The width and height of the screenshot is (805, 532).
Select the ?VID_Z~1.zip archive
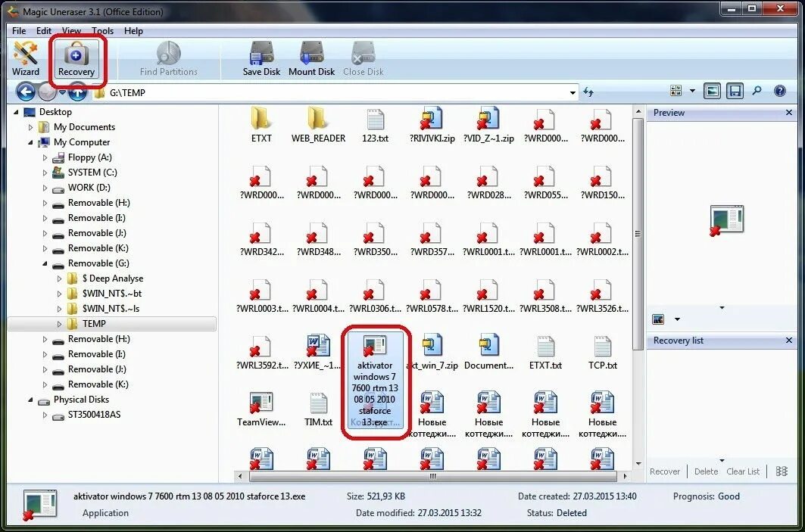[488, 125]
